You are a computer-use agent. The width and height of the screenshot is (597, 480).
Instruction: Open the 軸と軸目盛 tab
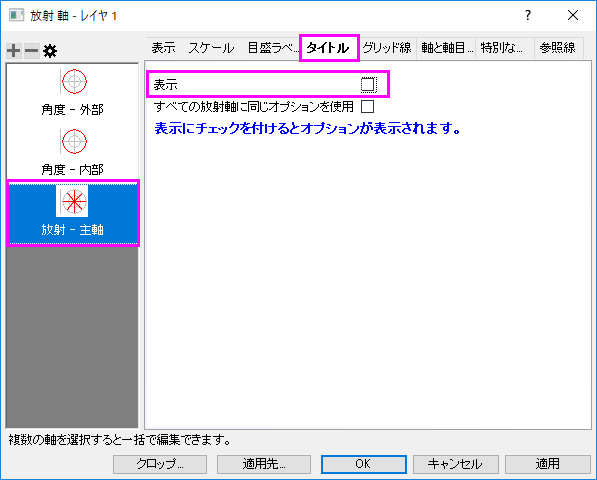(446, 48)
